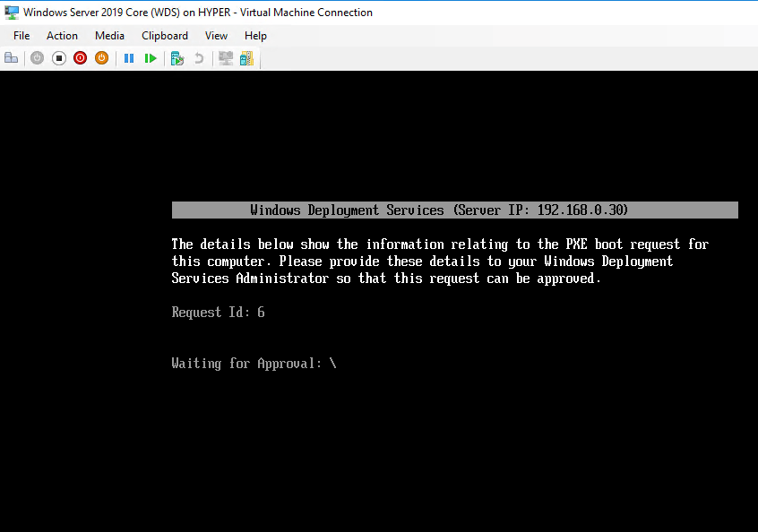Pause the virtual machine

coord(129,58)
